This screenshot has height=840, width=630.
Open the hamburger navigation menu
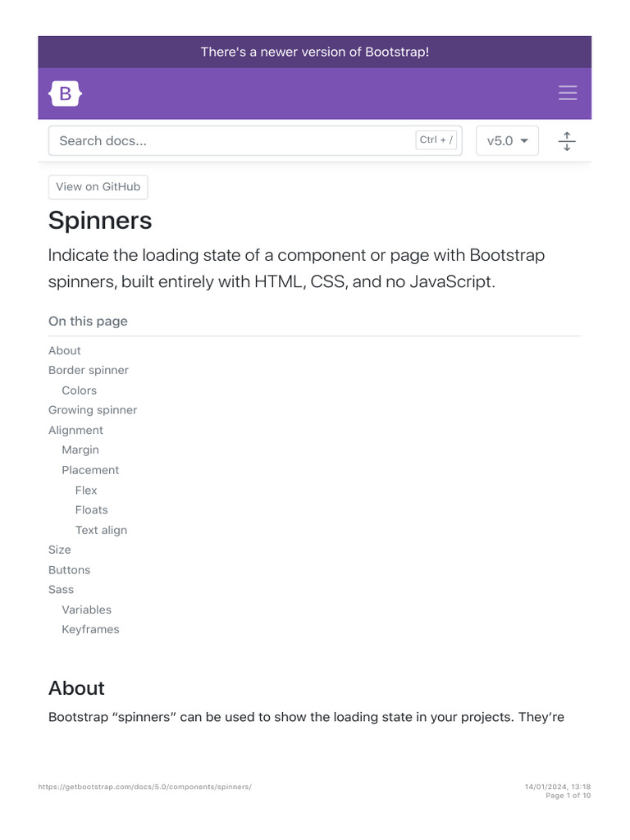pyautogui.click(x=568, y=94)
